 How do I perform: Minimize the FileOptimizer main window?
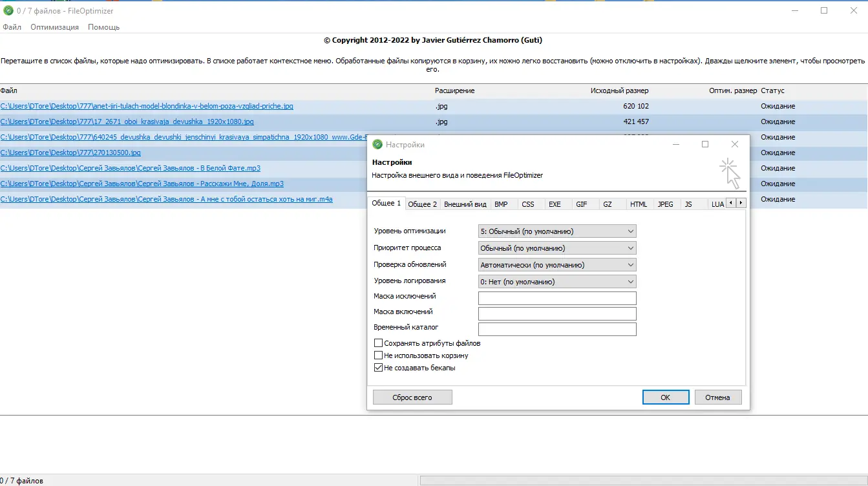click(794, 10)
